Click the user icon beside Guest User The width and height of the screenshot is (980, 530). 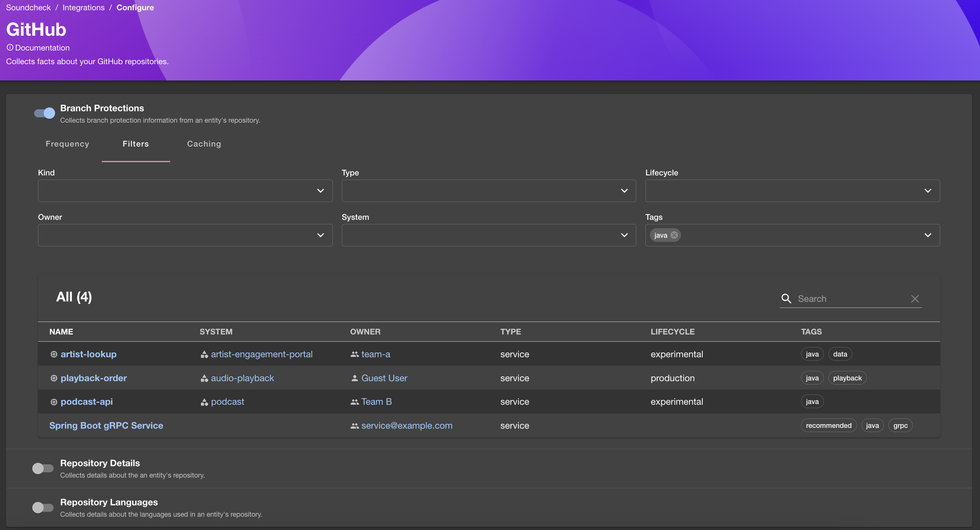click(x=354, y=378)
